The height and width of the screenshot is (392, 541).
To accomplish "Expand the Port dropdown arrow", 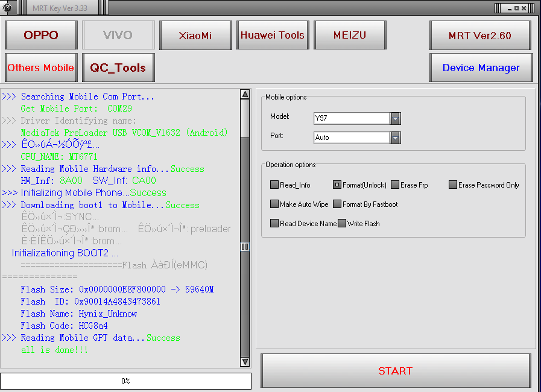I will [x=396, y=138].
